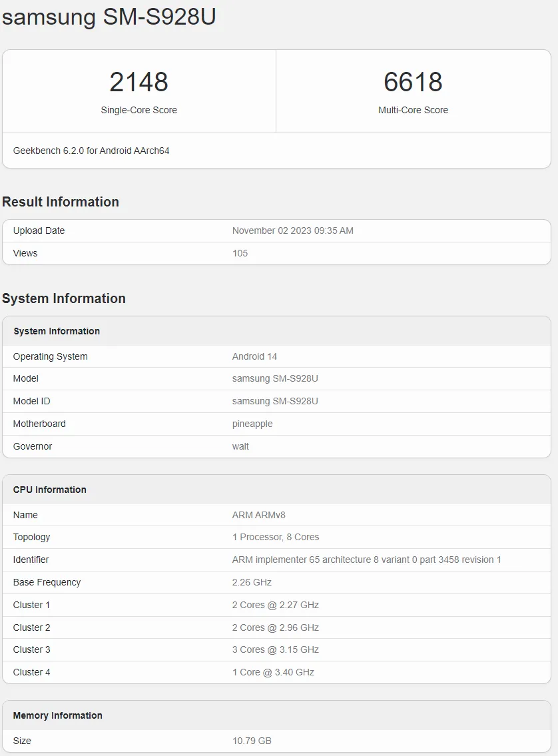Click the Result Information heading
Image resolution: width=558 pixels, height=756 pixels.
(61, 202)
